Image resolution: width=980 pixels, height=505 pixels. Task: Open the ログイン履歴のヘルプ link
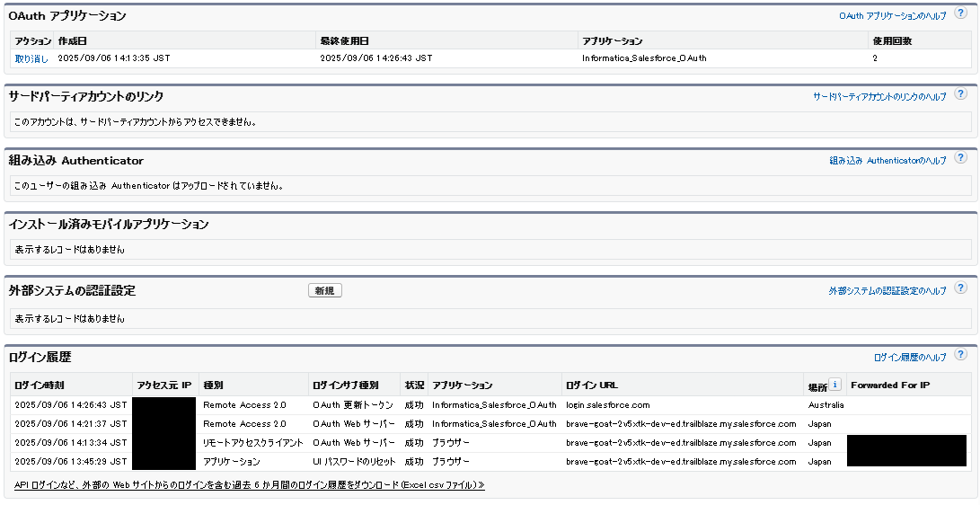pyautogui.click(x=910, y=358)
